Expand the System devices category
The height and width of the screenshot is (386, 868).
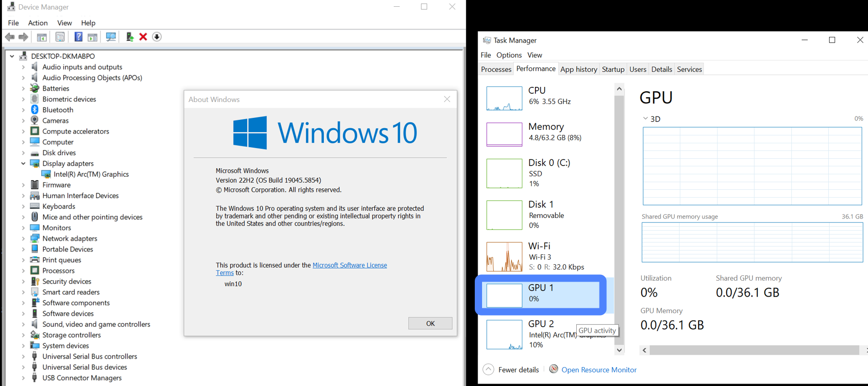coord(23,346)
